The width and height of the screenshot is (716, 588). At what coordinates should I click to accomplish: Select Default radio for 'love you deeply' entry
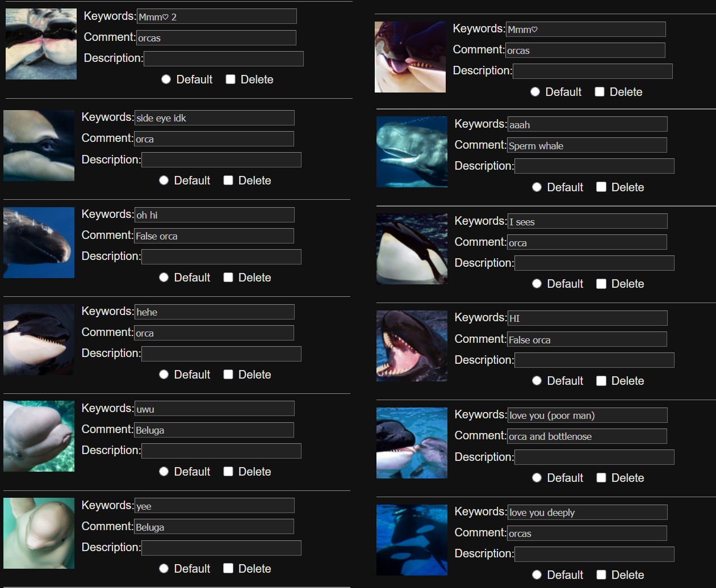point(537,575)
